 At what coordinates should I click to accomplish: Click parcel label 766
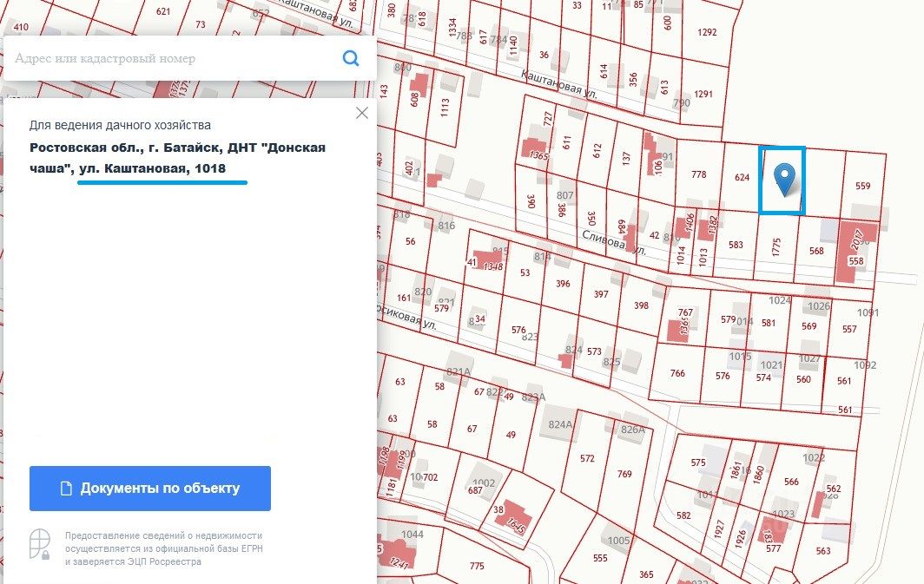point(677,372)
